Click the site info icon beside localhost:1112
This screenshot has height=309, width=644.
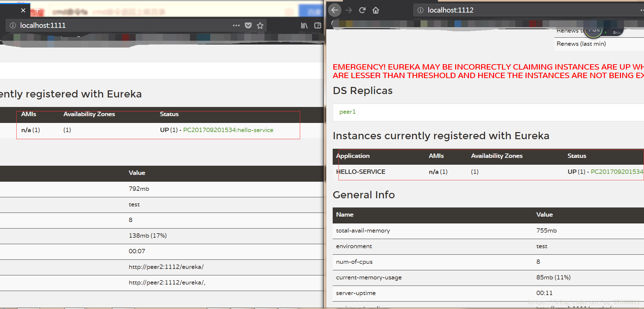pos(421,10)
